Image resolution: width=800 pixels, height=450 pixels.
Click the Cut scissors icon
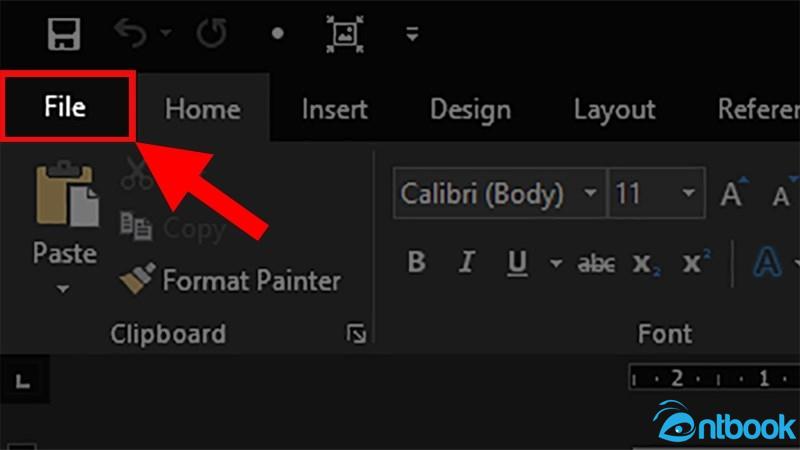click(x=137, y=174)
